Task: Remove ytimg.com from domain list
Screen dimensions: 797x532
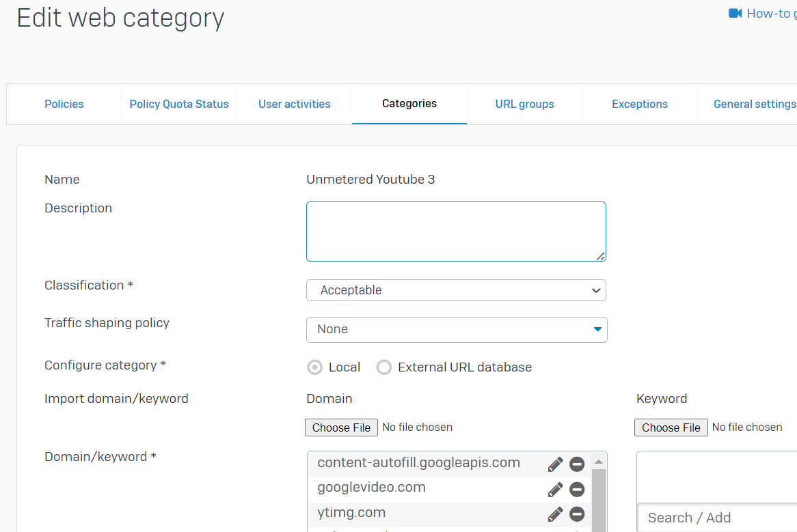Action: [577, 514]
